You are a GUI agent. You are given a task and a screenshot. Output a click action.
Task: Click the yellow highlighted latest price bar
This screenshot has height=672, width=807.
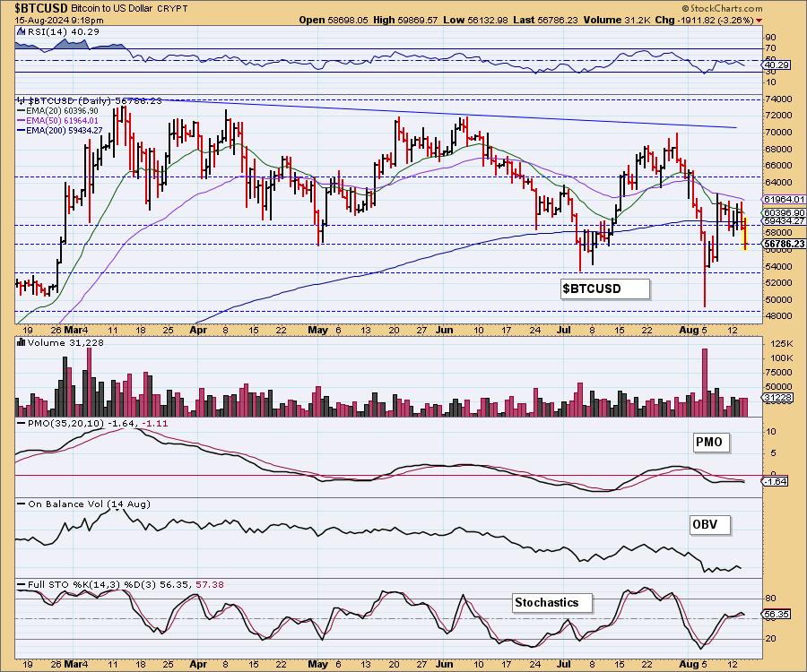click(x=745, y=234)
